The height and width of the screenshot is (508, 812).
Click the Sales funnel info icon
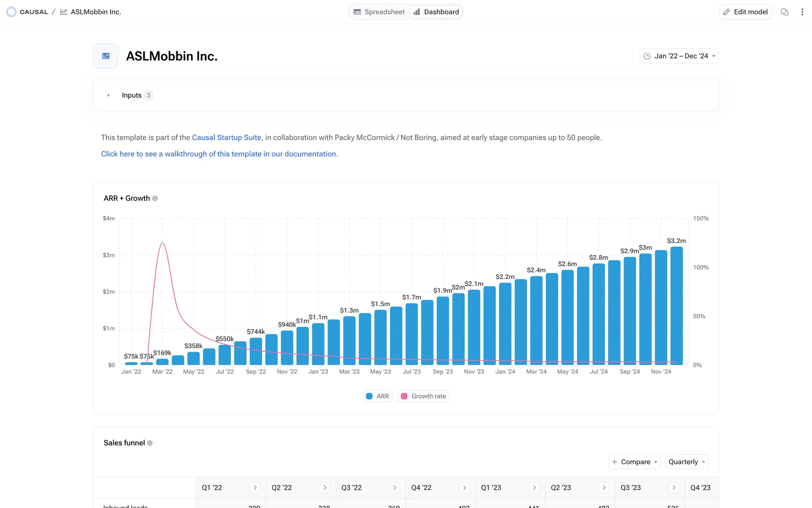(x=150, y=443)
